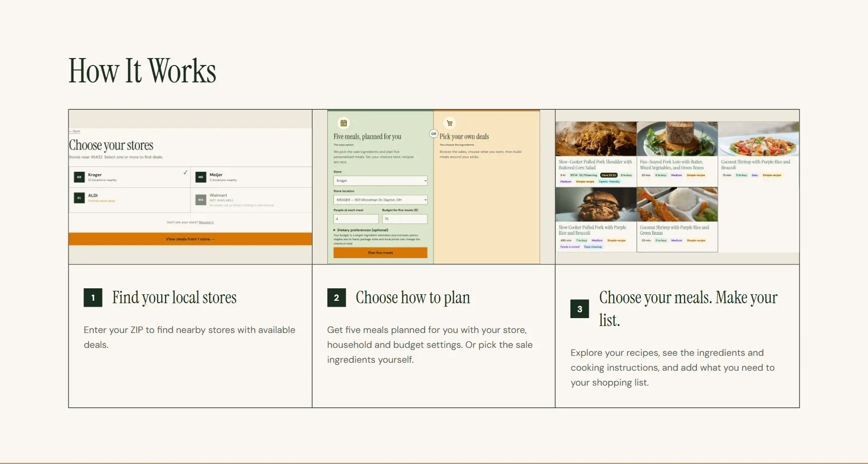
Task: Click the Save $5.82 badge
Action: pyautogui.click(x=609, y=175)
